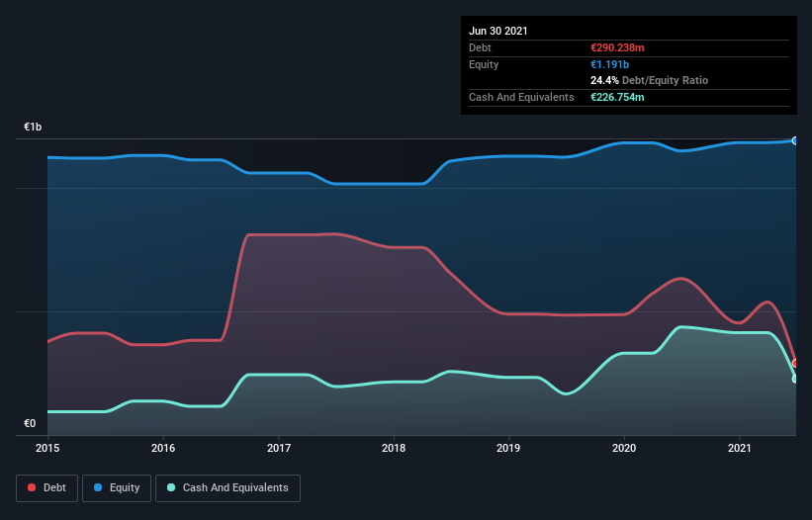Screen dimensions: 812x520
Task: Click the 2017 x-axis label
Action: click(279, 448)
